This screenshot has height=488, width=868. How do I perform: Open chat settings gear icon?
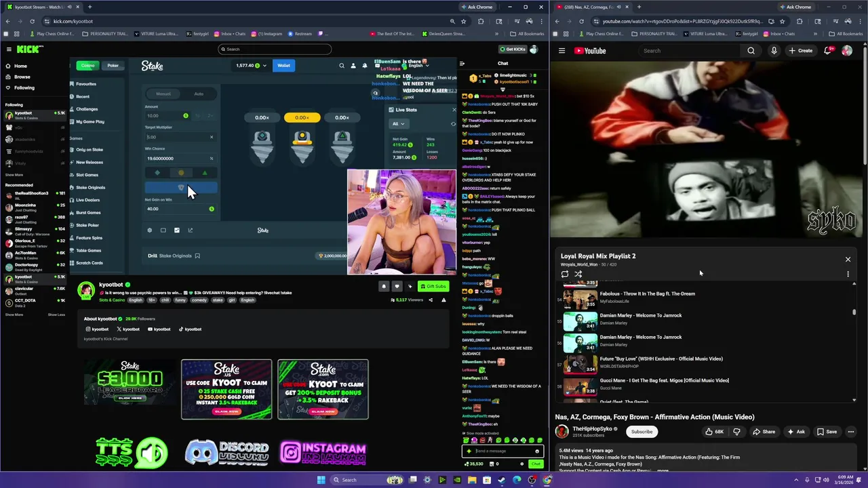coord(521,464)
